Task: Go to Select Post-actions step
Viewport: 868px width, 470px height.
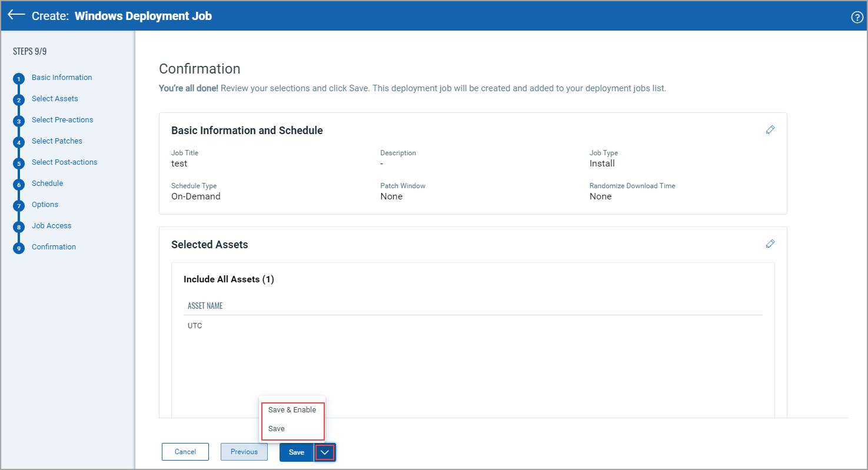Action: 65,162
